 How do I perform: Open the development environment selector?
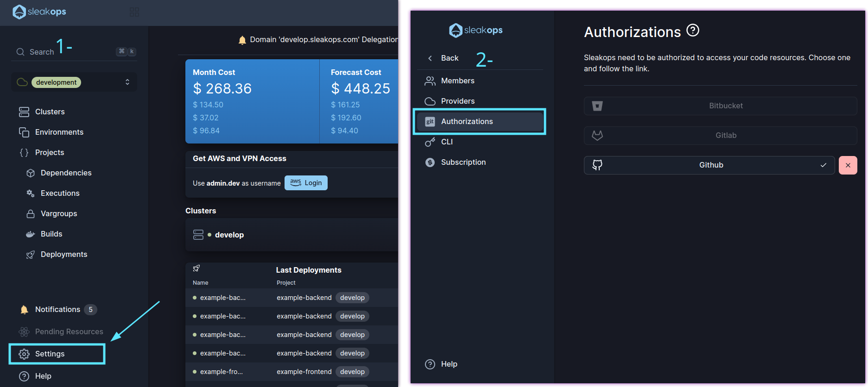point(74,82)
